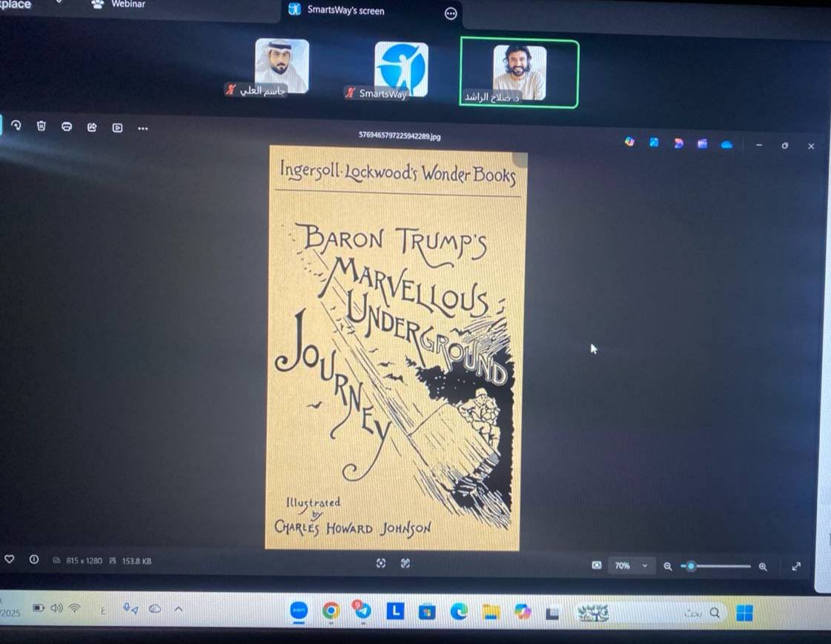Print the current image

click(x=67, y=127)
